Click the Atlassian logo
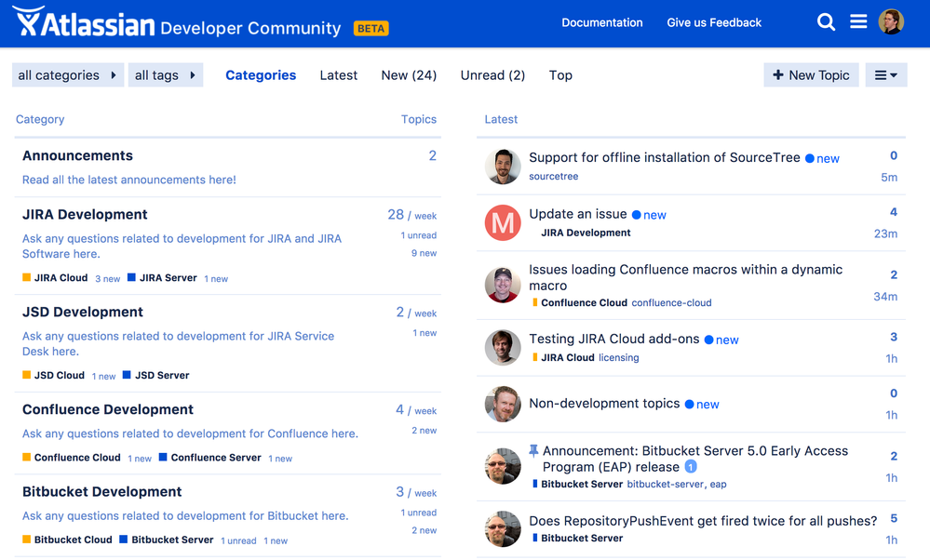The width and height of the screenshot is (930, 560). tap(84, 23)
